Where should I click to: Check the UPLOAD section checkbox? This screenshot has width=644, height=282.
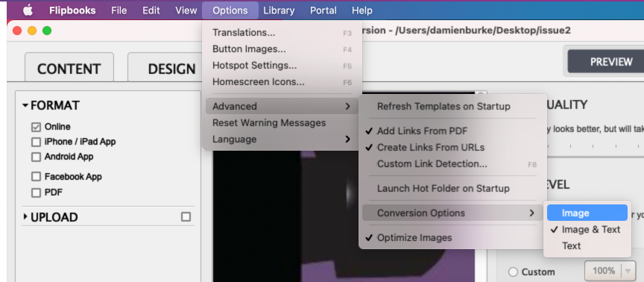(186, 216)
